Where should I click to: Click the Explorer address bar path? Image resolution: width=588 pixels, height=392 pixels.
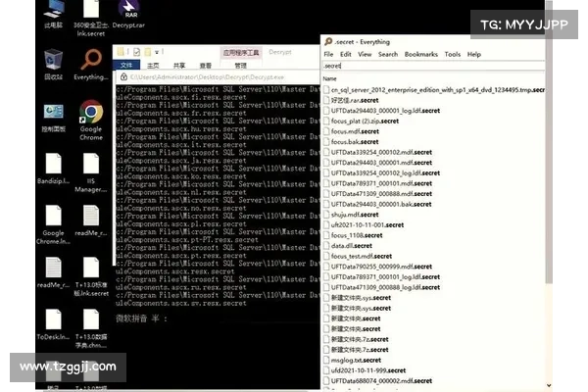(x=207, y=77)
